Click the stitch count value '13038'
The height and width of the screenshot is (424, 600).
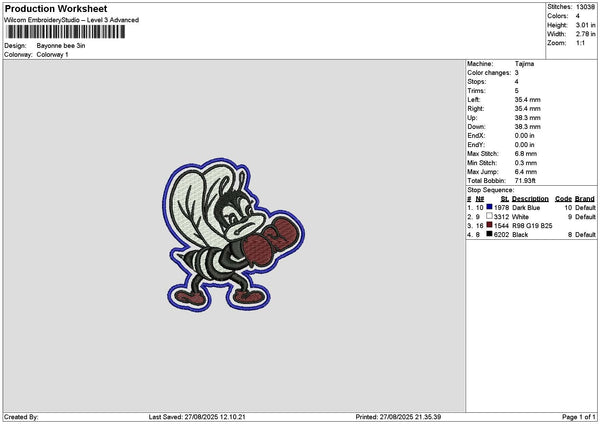coord(585,7)
